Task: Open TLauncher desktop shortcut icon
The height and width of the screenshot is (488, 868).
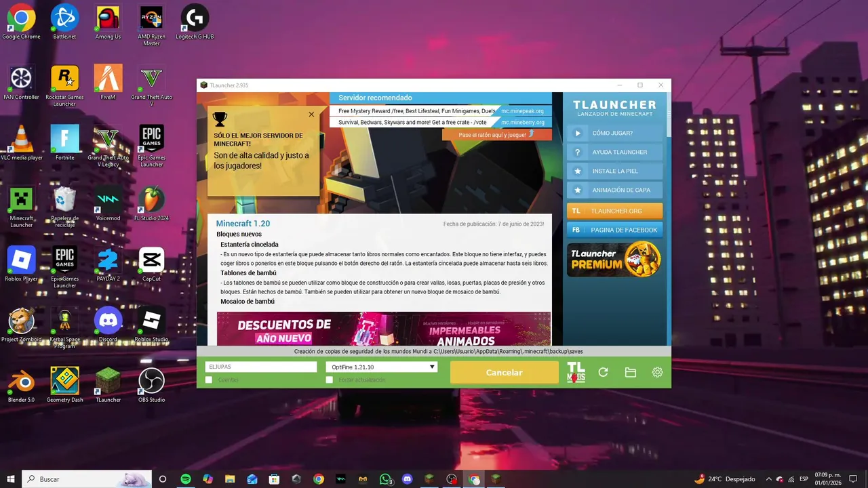Action: [108, 384]
